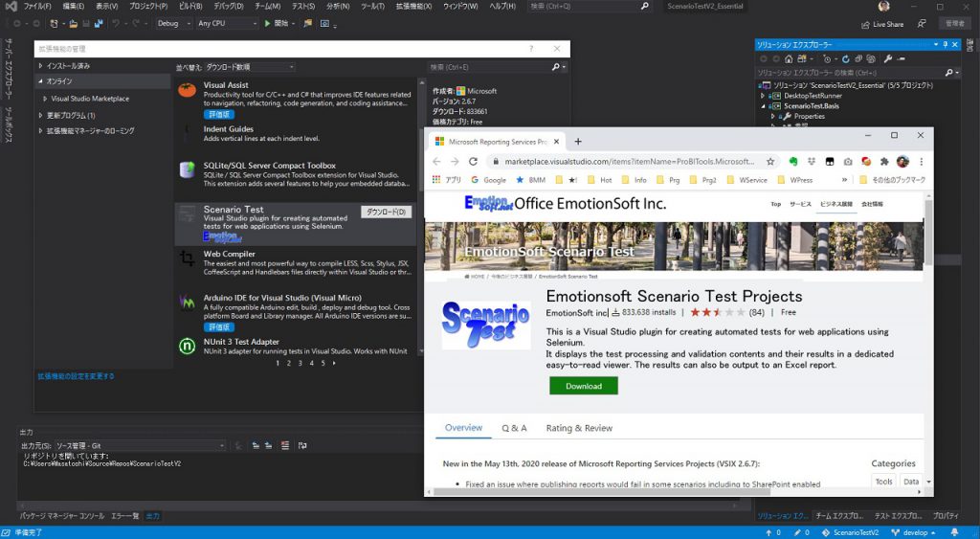Open the ツール(T) menu
This screenshot has height=539, width=980.
coord(372,7)
